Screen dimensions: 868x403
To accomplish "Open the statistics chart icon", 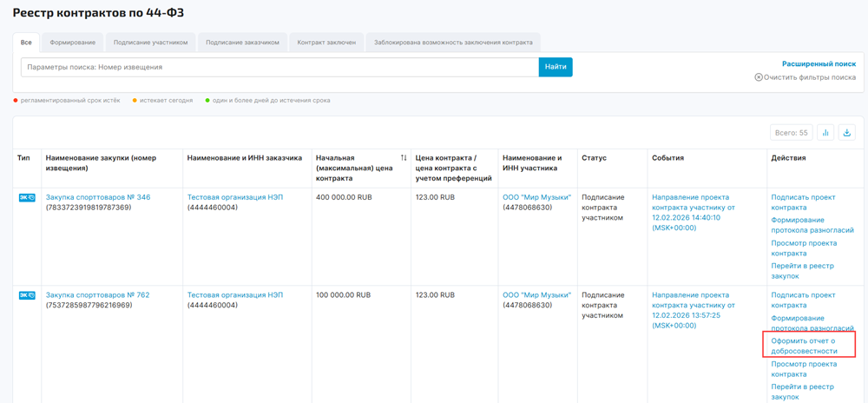I will (825, 133).
